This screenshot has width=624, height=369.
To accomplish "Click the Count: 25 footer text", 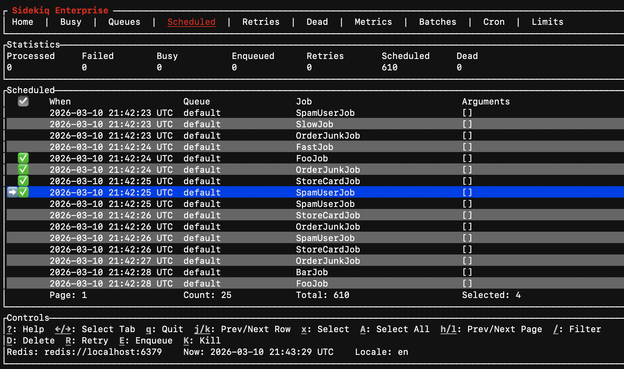I will [x=207, y=295].
